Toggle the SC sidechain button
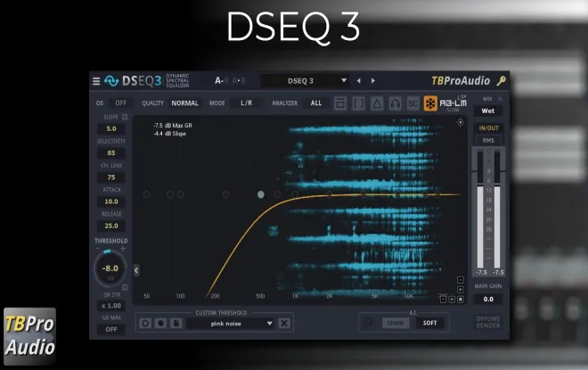This screenshot has height=370, width=588. (x=412, y=103)
